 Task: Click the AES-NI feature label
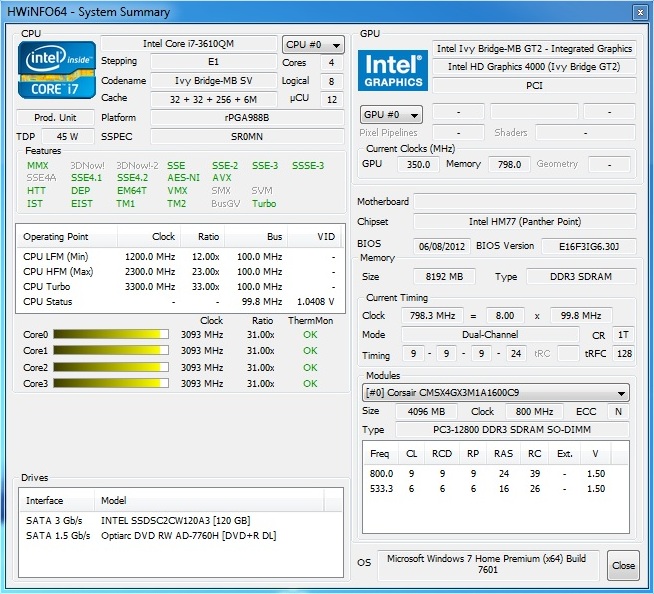(183, 178)
